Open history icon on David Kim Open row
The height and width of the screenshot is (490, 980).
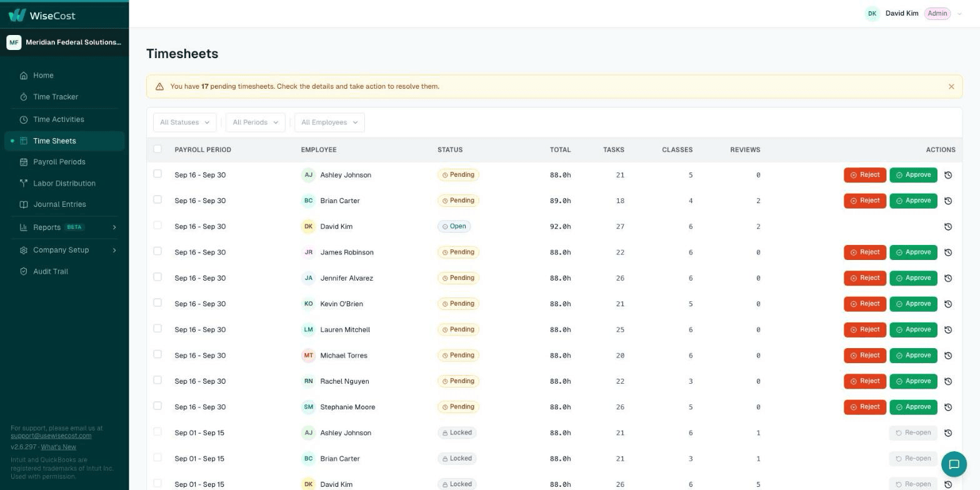coord(948,227)
